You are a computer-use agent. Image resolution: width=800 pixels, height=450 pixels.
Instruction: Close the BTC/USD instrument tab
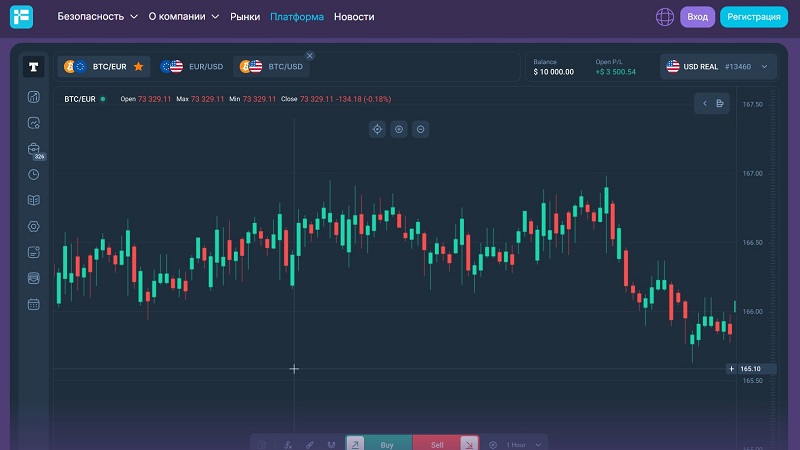(x=309, y=56)
